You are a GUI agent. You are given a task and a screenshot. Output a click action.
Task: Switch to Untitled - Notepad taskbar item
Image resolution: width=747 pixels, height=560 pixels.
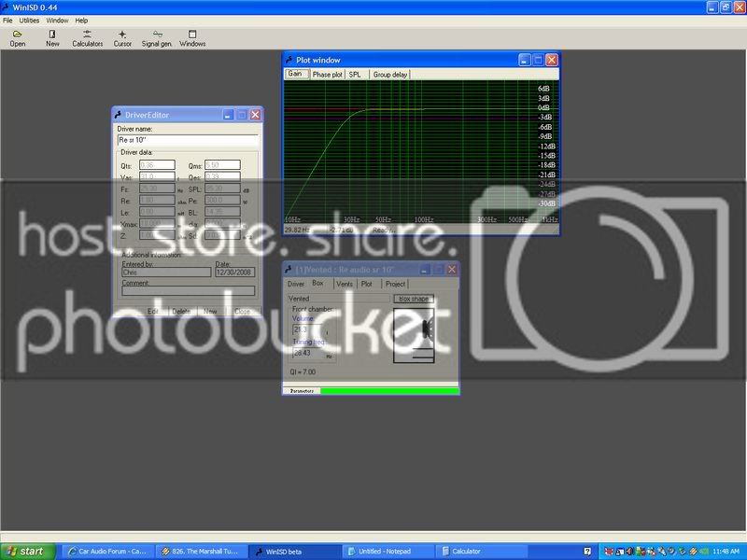pos(388,552)
